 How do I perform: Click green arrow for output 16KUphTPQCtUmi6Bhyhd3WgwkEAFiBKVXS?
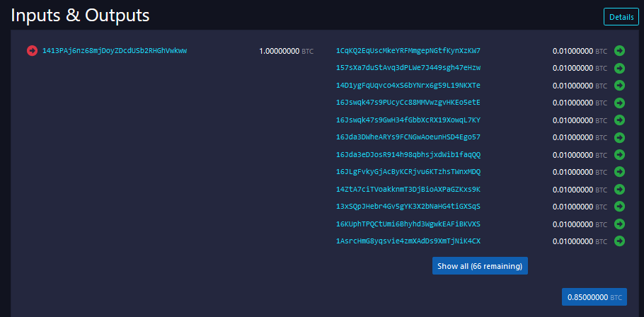(619, 224)
